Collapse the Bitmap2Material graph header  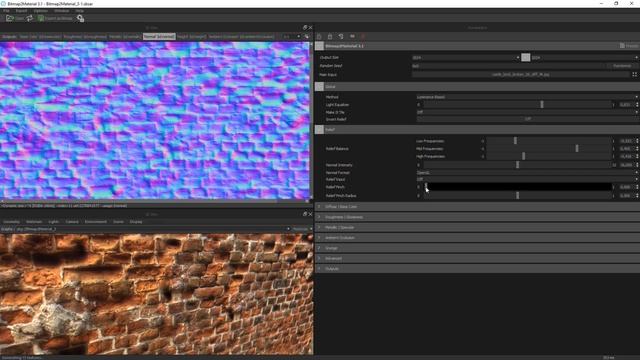[319, 46]
